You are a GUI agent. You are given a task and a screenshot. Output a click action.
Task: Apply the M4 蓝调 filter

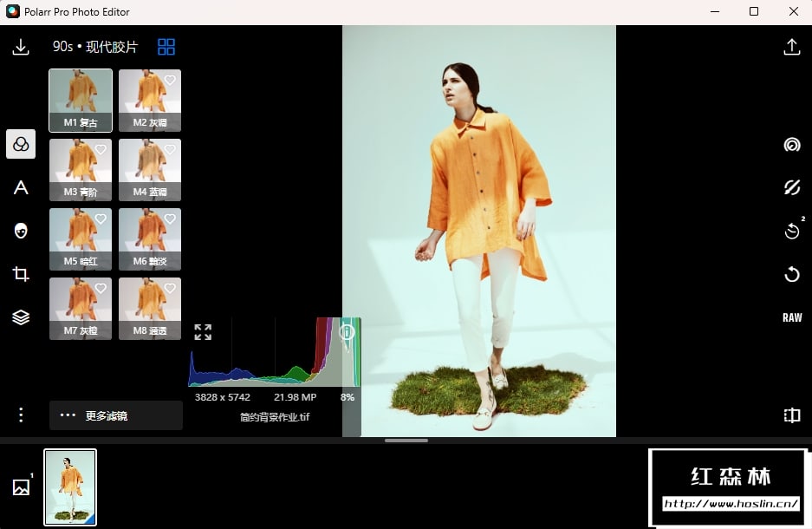[150, 170]
